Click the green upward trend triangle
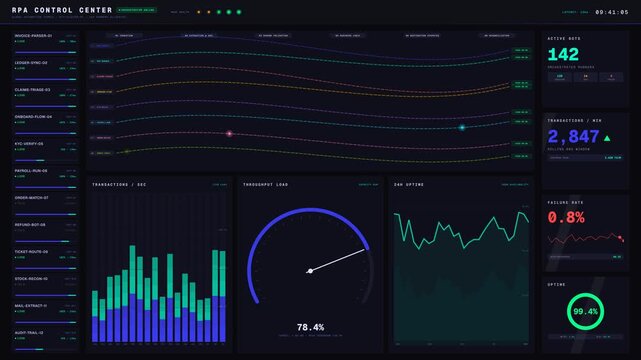 (x=607, y=138)
